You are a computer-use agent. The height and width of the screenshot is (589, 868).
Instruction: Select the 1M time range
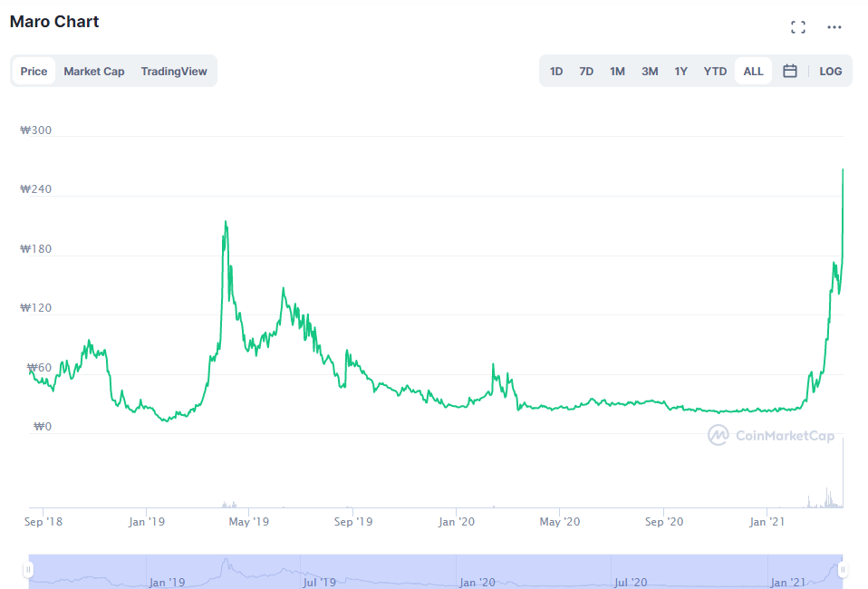[x=617, y=72]
